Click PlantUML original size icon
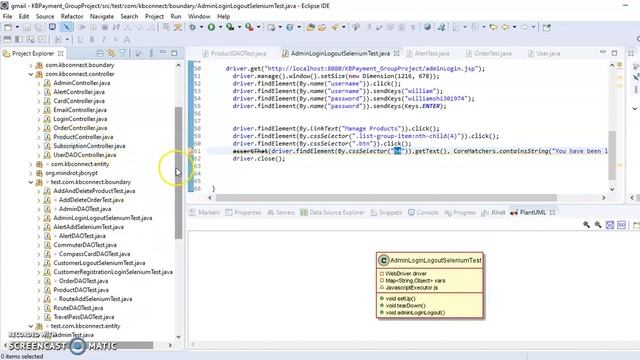 pyautogui.click(x=622, y=225)
